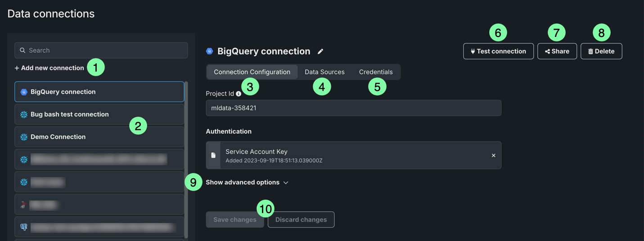Click the BigQuery logo beside the title
Screen dimensions: 644x241
210,51
